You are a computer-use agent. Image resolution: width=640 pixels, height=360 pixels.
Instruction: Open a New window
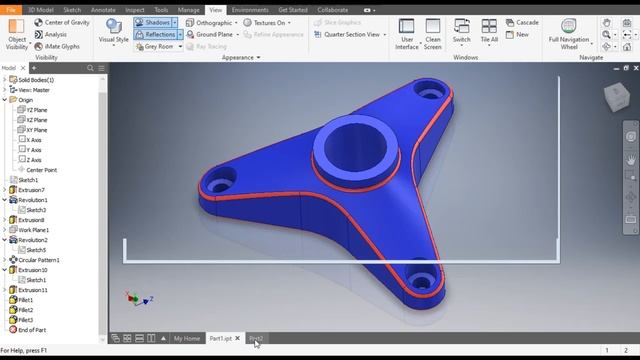tap(517, 35)
